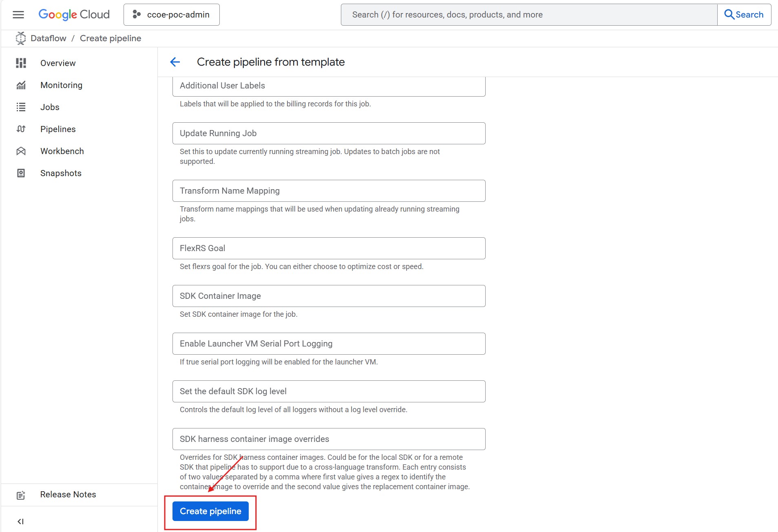Collapse the sidebar navigation panel
The width and height of the screenshot is (778, 532).
click(20, 521)
